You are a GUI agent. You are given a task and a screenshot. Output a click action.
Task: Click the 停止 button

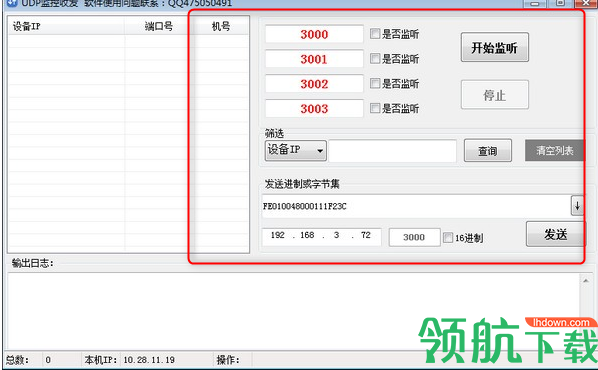coord(495,95)
